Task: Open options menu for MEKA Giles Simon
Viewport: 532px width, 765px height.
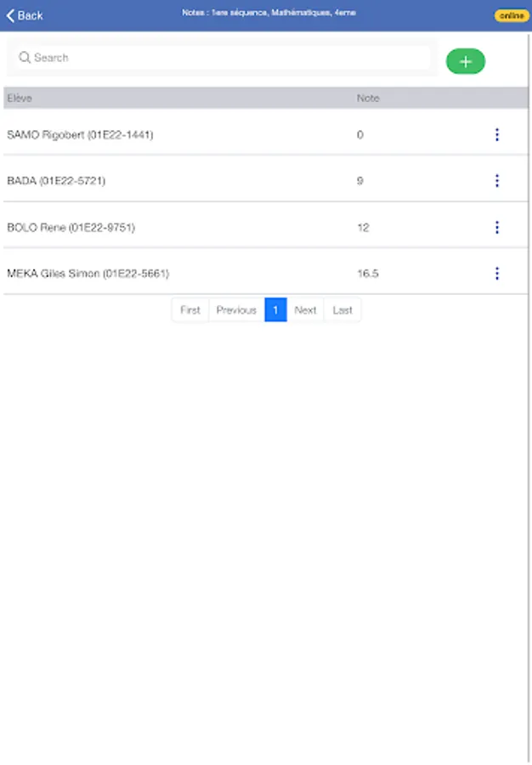Action: pos(496,274)
